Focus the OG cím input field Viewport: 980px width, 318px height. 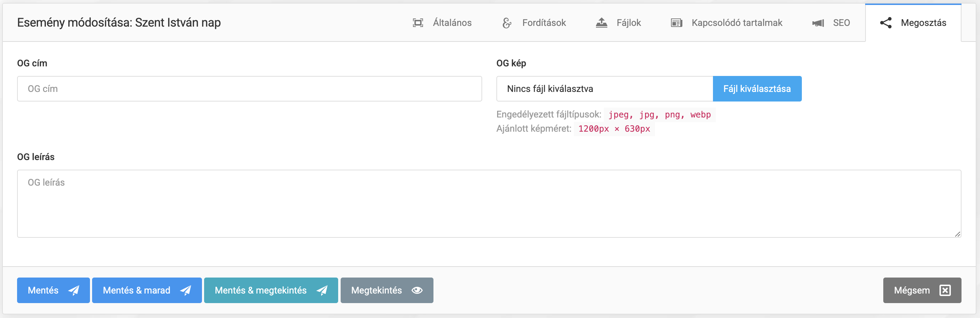(x=249, y=89)
